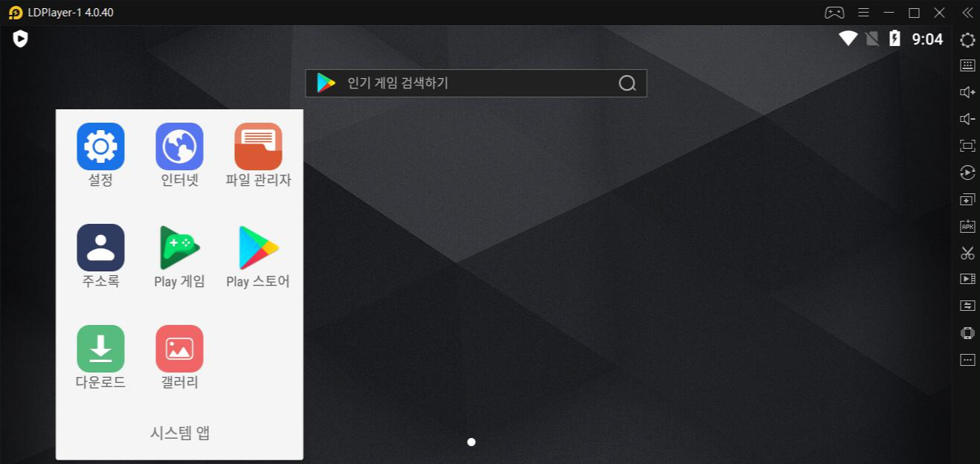The width and height of the screenshot is (980, 464).
Task: Open the gamepad settings in title bar
Action: [834, 13]
